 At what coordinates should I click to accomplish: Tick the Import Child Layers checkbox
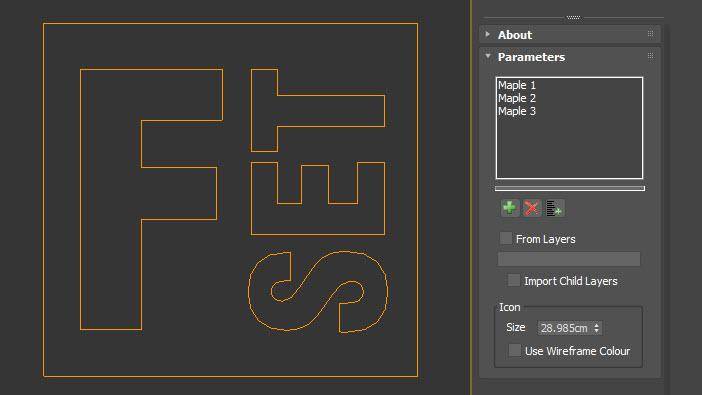514,280
